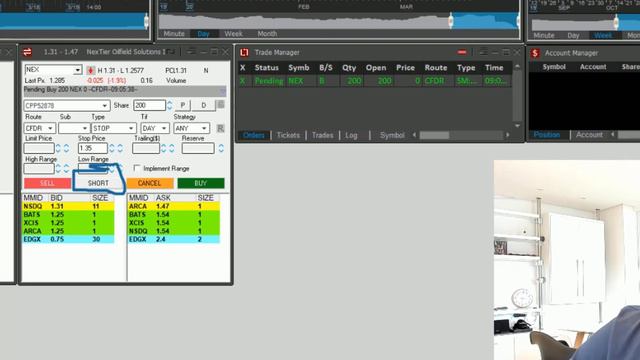The height and width of the screenshot is (360, 640).
Task: Open the empty Sub dropdown
Action: coord(84,128)
